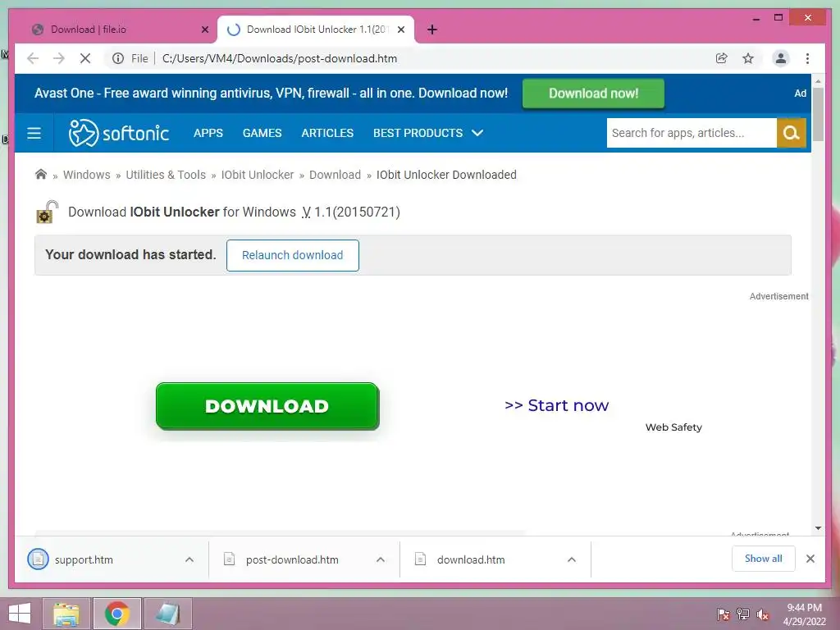Click Avast One banner ad text
Screen dimensions: 840x630
[271, 94]
